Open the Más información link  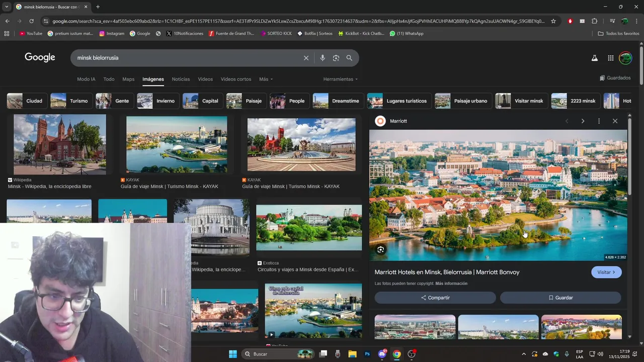click(x=451, y=284)
